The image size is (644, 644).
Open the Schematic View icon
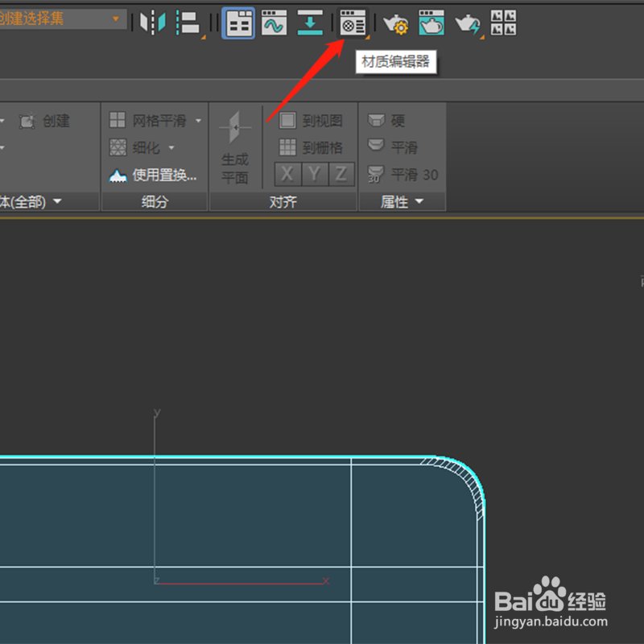310,23
